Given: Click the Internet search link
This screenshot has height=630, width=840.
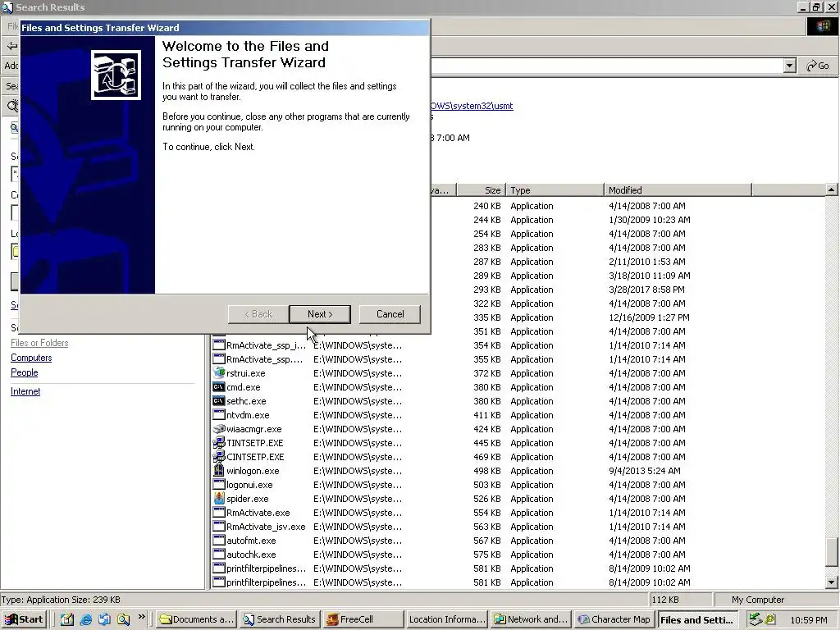Looking at the screenshot, I should (x=25, y=391).
